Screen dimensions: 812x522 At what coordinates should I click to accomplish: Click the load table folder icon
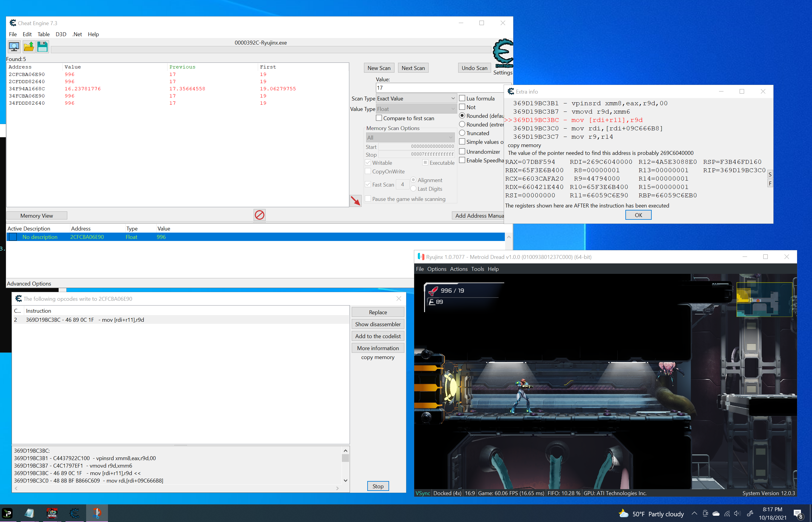click(x=28, y=46)
